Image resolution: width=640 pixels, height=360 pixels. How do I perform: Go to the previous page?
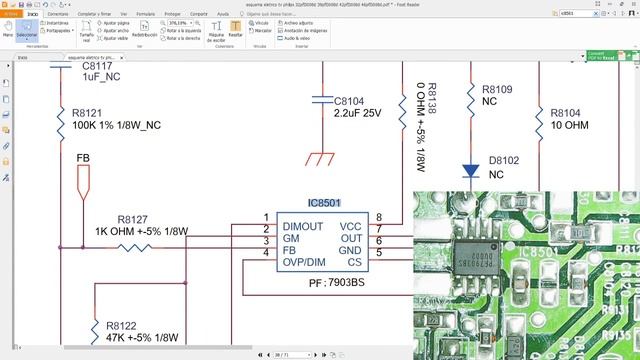coord(268,355)
